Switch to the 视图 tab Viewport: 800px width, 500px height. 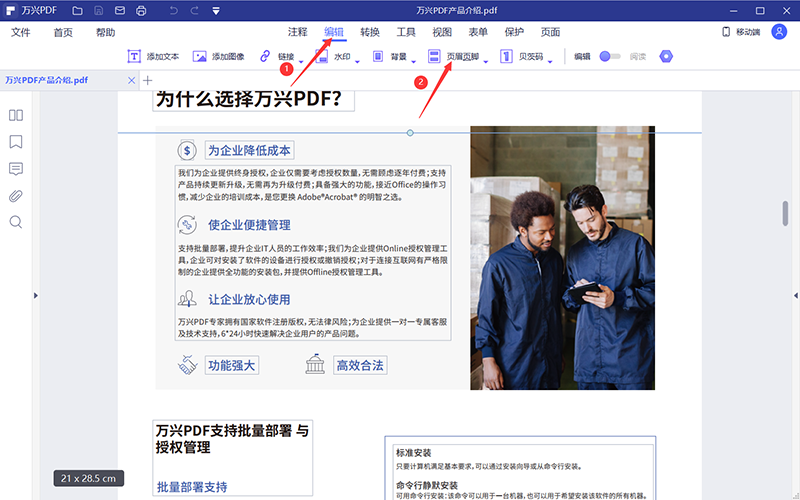click(442, 32)
